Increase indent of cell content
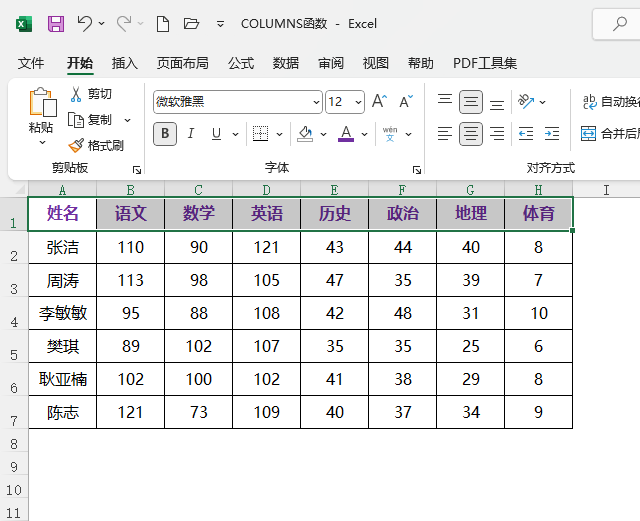 tap(552, 134)
